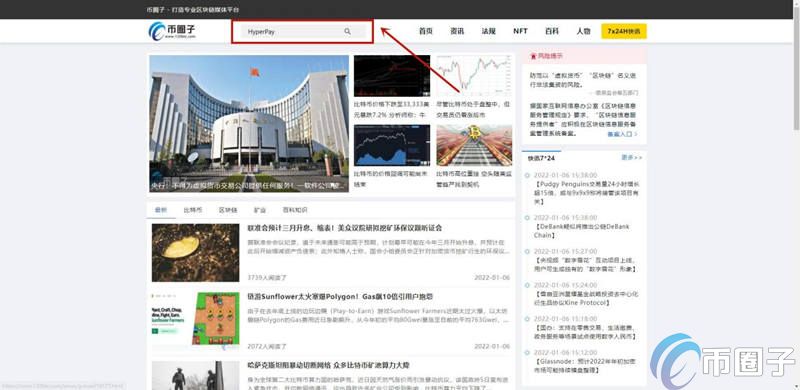Open the 首页 navigation item
This screenshot has width=800, height=390.
[426, 31]
